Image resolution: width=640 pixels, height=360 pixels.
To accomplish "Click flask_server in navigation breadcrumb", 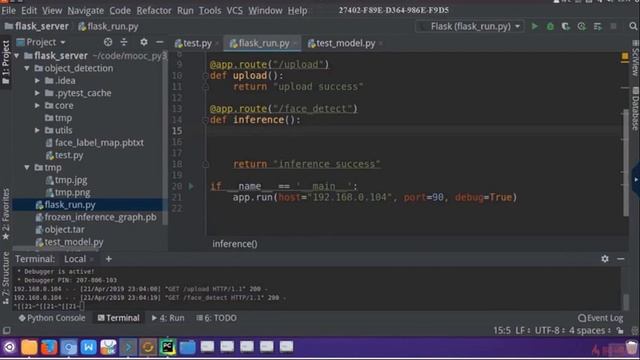I will click(x=36, y=27).
